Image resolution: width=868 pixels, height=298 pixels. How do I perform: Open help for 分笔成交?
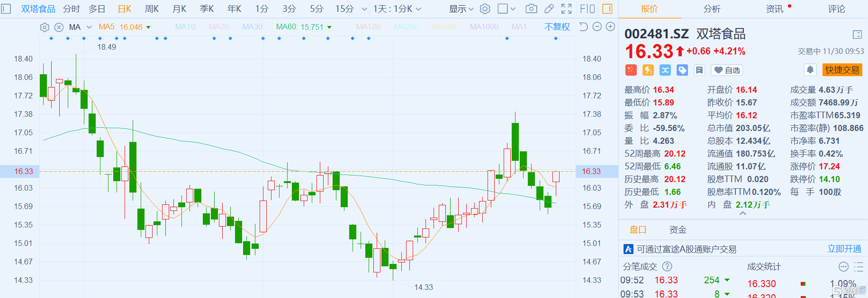(667, 267)
